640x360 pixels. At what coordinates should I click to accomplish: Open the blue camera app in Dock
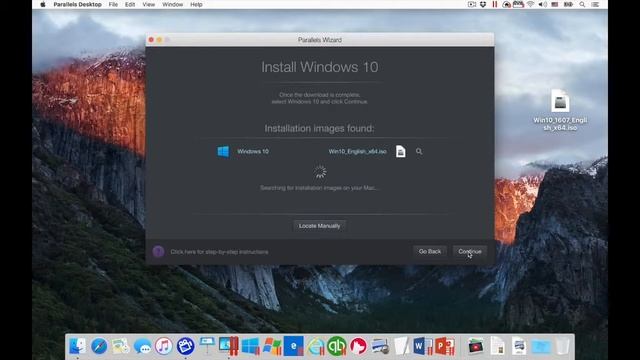click(185, 346)
